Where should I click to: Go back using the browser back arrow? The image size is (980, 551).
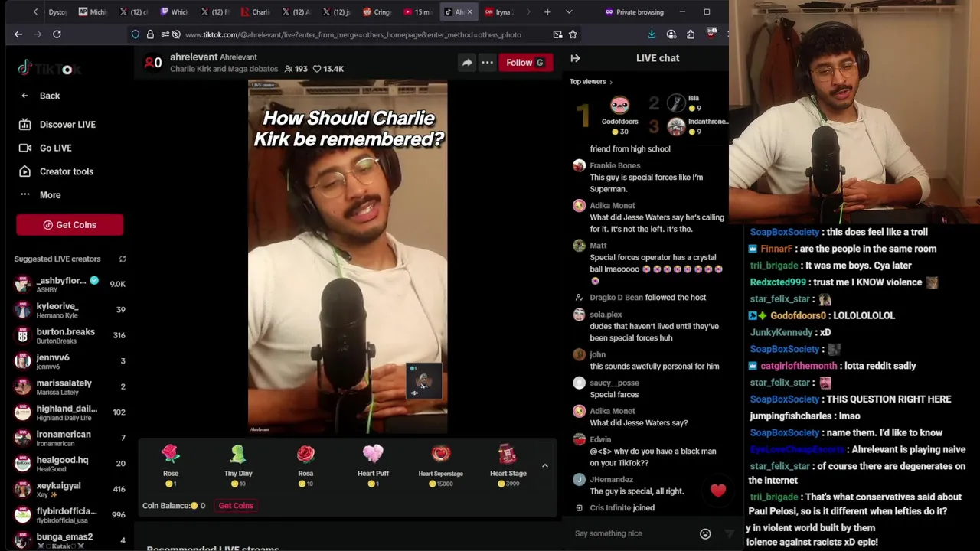[x=18, y=34]
